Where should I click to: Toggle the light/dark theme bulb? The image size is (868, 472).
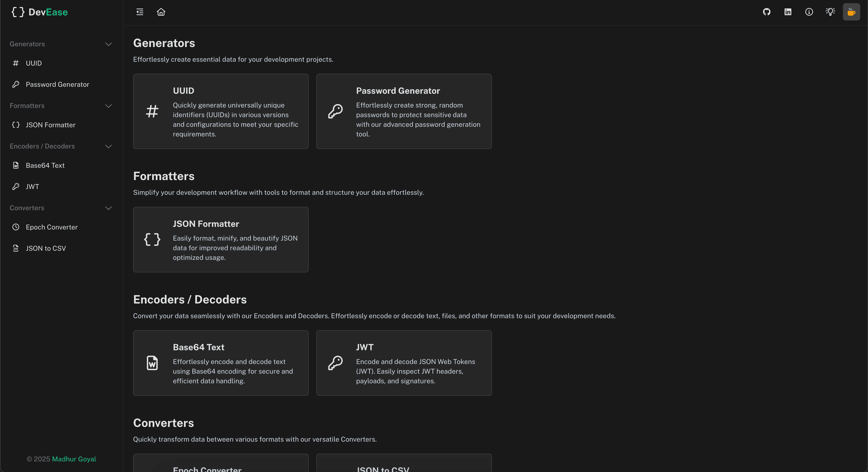[x=830, y=12]
